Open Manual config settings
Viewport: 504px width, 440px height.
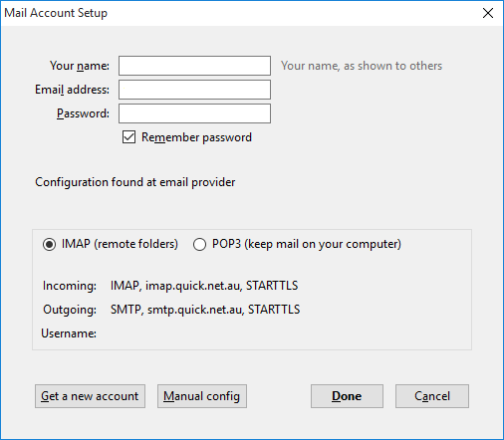click(x=202, y=396)
